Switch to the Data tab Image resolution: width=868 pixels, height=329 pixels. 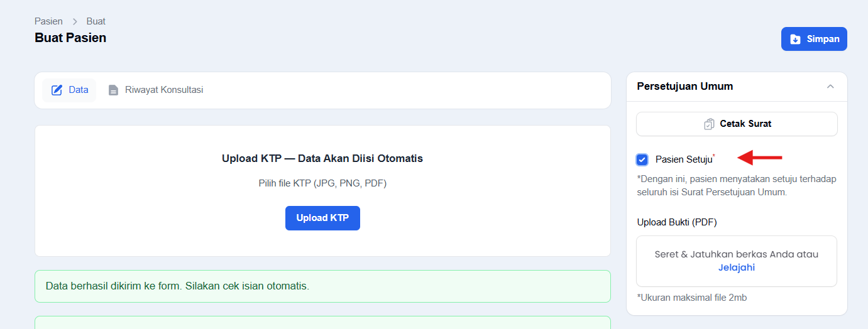[x=69, y=90]
